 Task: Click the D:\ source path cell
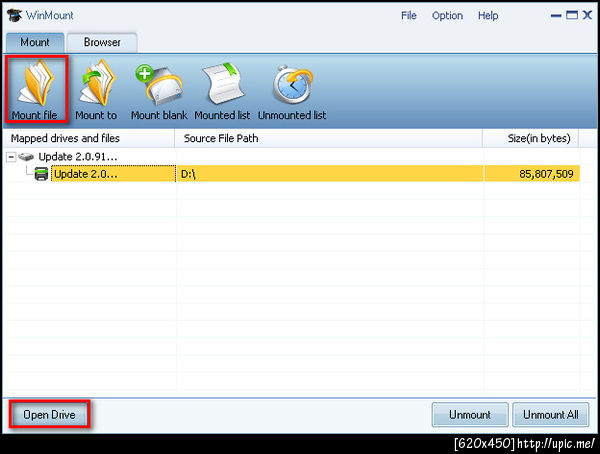click(330, 174)
